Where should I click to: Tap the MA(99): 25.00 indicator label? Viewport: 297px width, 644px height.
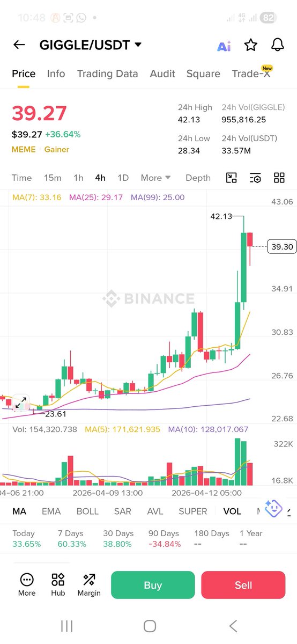pos(158,197)
